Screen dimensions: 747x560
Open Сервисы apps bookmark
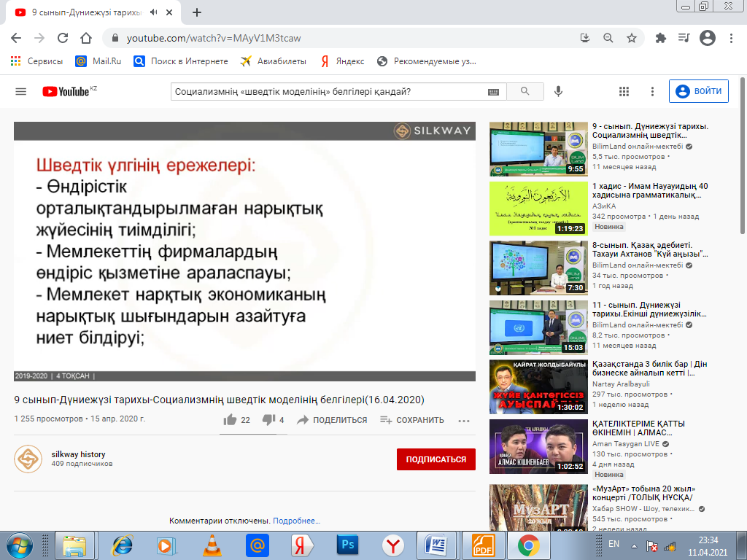pos(36,61)
